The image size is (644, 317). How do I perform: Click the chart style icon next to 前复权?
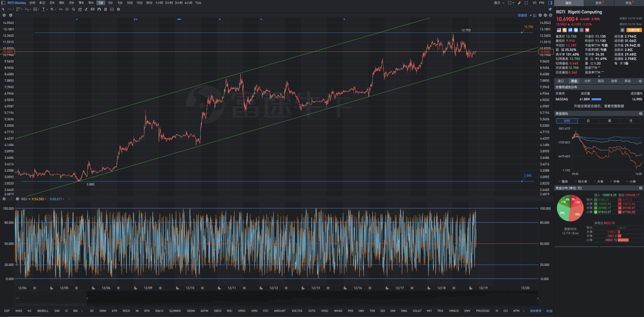click(x=535, y=15)
